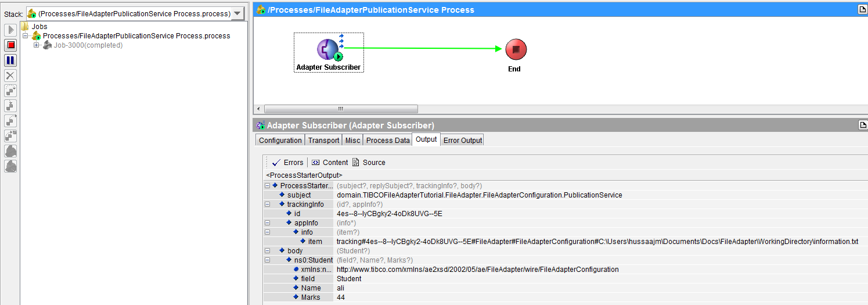This screenshot has height=305, width=868.
Task: Click the X kill job icon
Action: coord(10,76)
